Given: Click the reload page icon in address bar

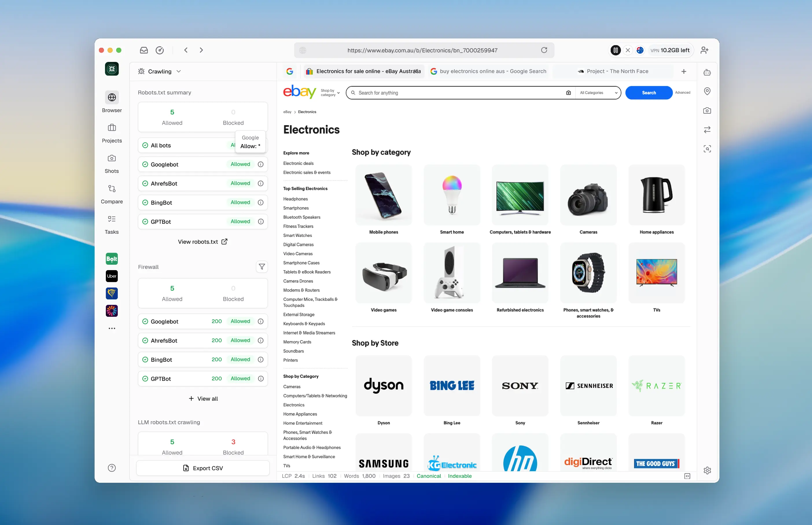Looking at the screenshot, I should pos(544,50).
